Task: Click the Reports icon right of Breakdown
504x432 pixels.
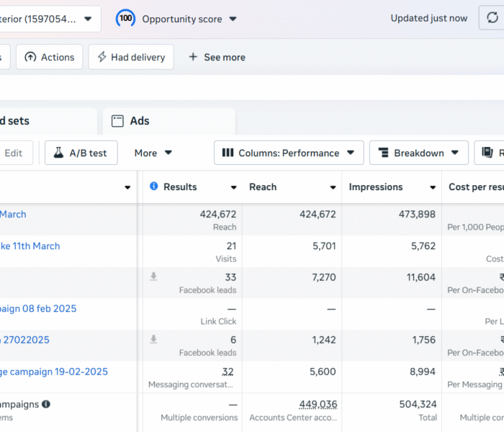Action: (487, 153)
